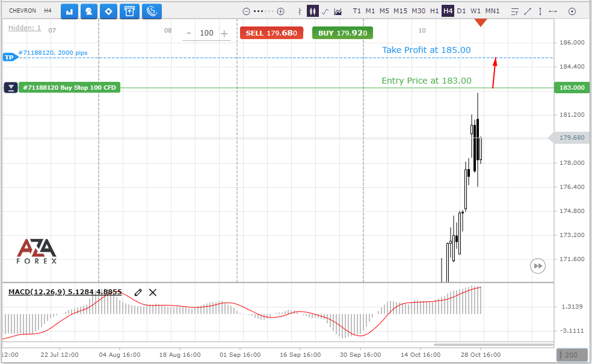Image resolution: width=592 pixels, height=364 pixels.
Task: Select the highlighted H4 timeframe
Action: (x=448, y=11)
